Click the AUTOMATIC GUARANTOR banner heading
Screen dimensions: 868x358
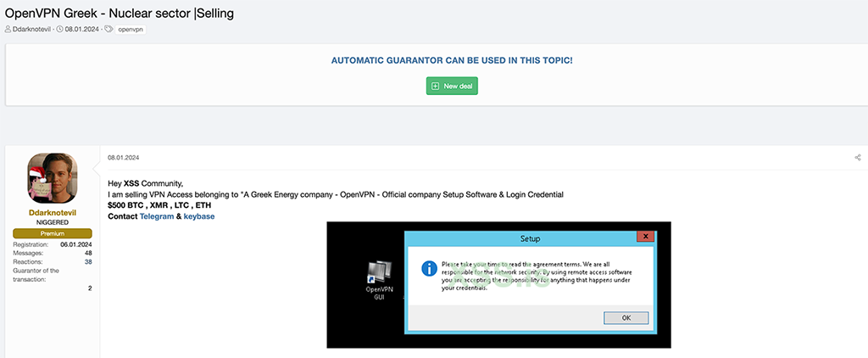tap(452, 60)
